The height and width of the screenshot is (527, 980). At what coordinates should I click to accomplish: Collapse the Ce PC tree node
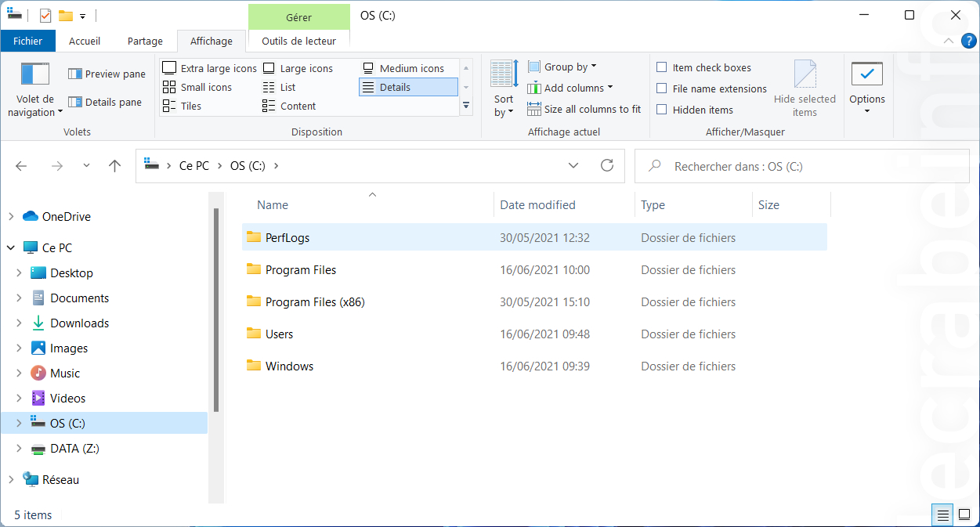pos(10,248)
